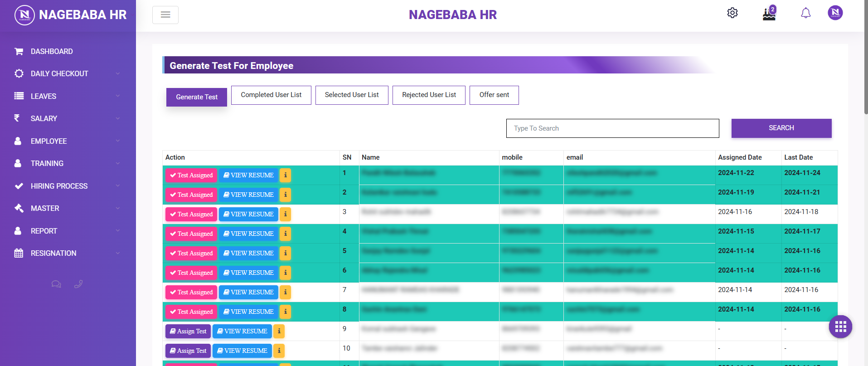This screenshot has height=366, width=868.
Task: Click the purple SEARCH button
Action: [x=781, y=128]
